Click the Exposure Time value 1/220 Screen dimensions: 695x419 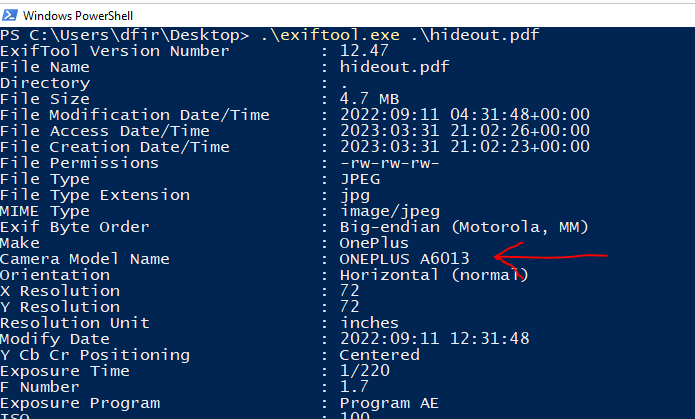pyautogui.click(x=365, y=371)
